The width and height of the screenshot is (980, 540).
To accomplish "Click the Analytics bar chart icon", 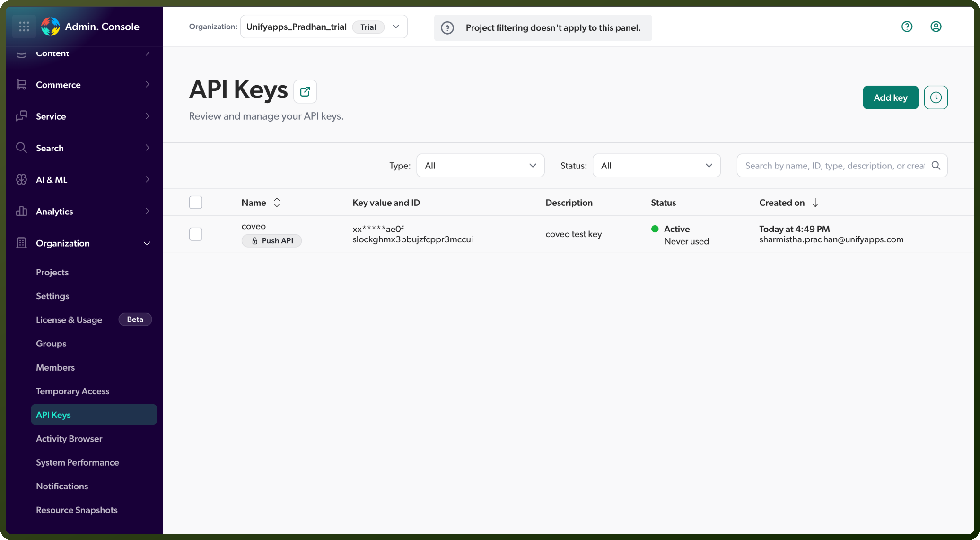I will pos(21,211).
